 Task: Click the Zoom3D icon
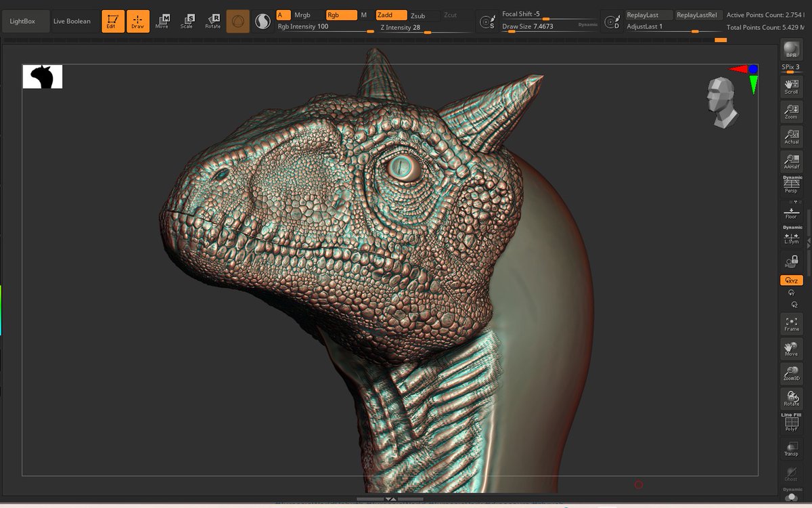pyautogui.click(x=791, y=373)
